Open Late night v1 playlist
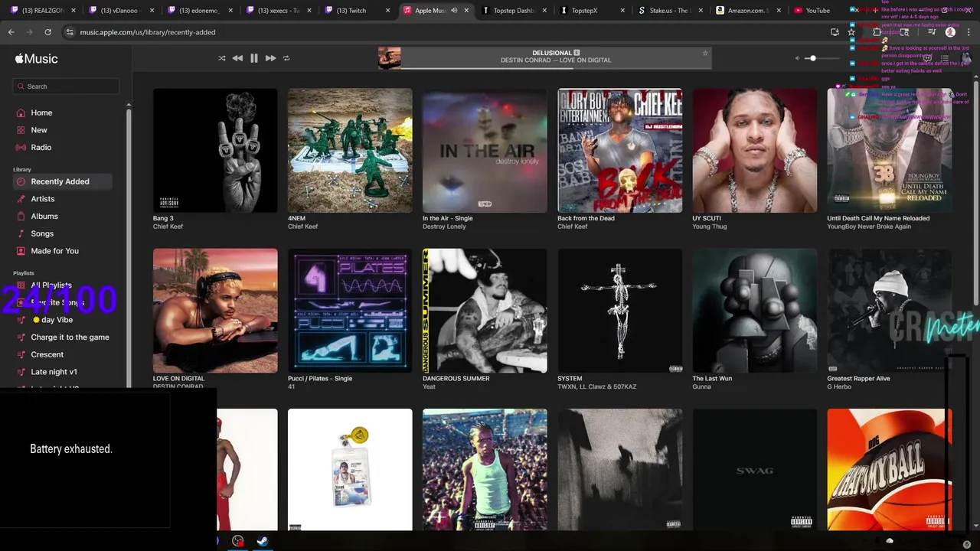980x551 pixels. [54, 372]
